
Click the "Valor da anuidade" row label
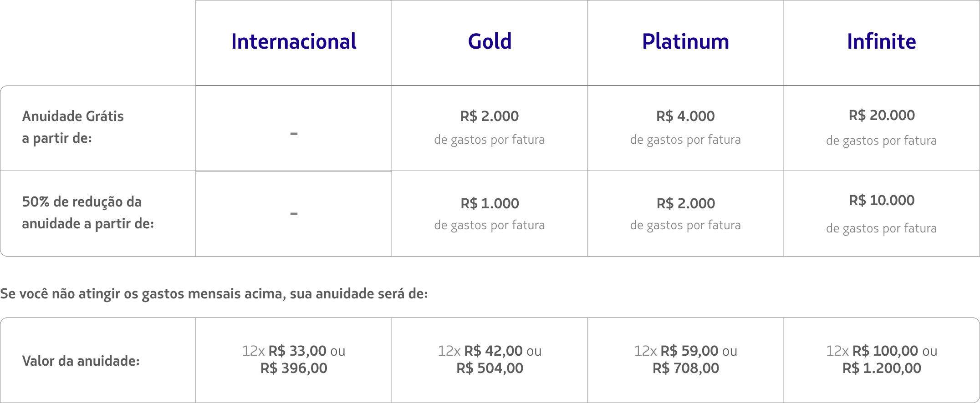point(81,361)
